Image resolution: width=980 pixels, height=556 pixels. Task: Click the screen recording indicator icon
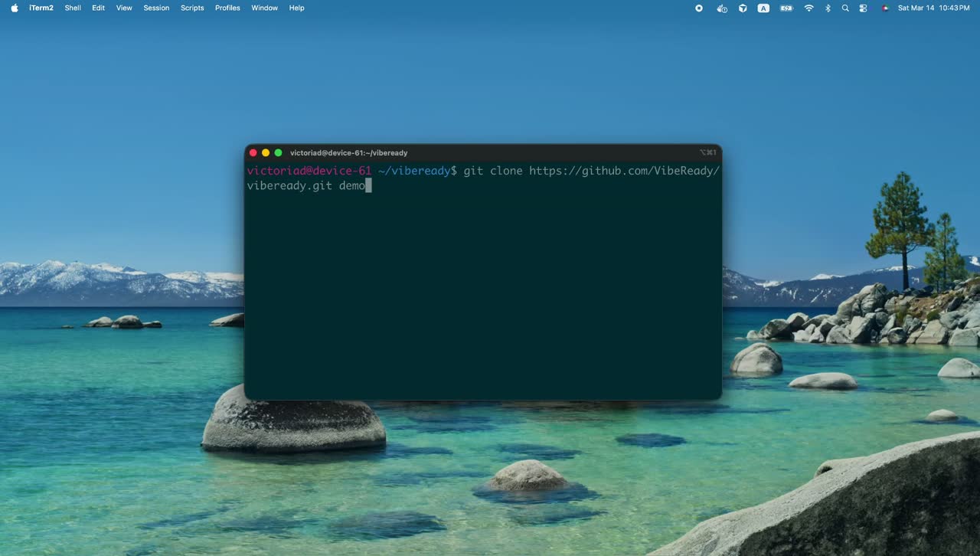699,8
